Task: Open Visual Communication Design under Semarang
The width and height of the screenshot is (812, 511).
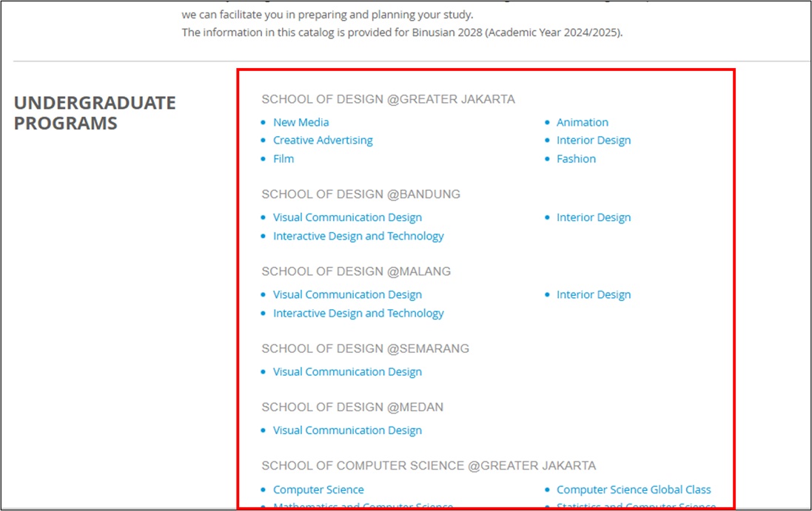Action: [347, 372]
